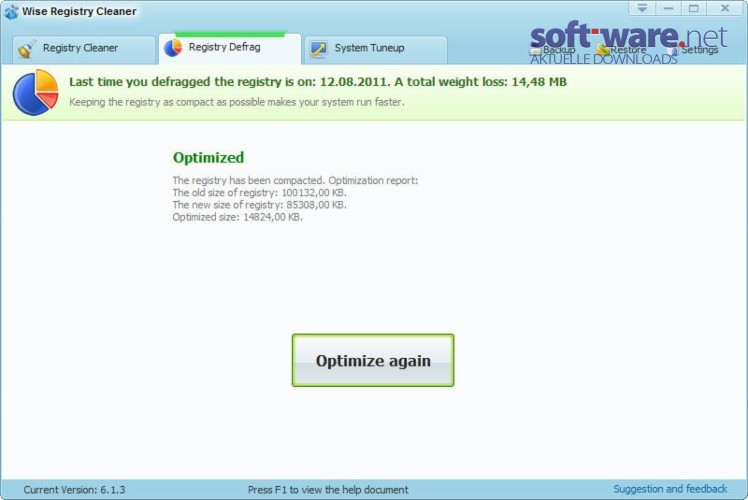This screenshot has height=500, width=748.
Task: Maximize the Wise Registry Cleaner window
Action: [694, 8]
